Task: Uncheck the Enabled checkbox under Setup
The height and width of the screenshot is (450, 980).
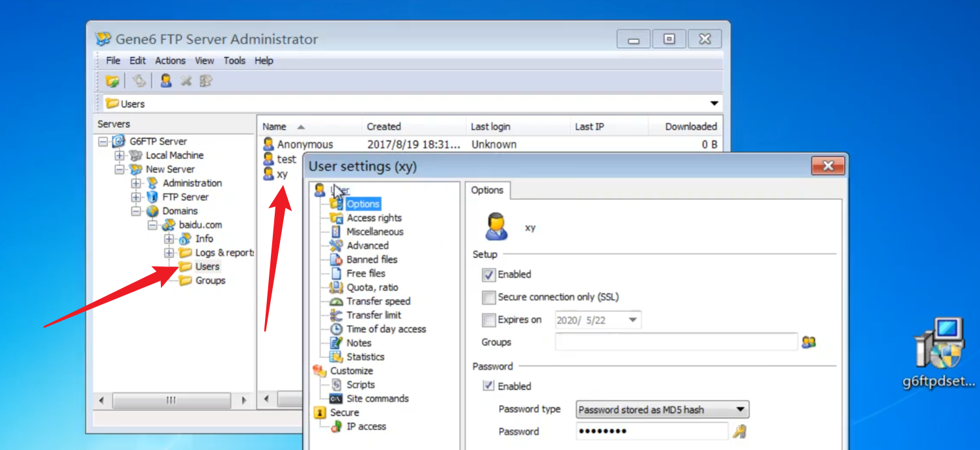Action: [489, 275]
